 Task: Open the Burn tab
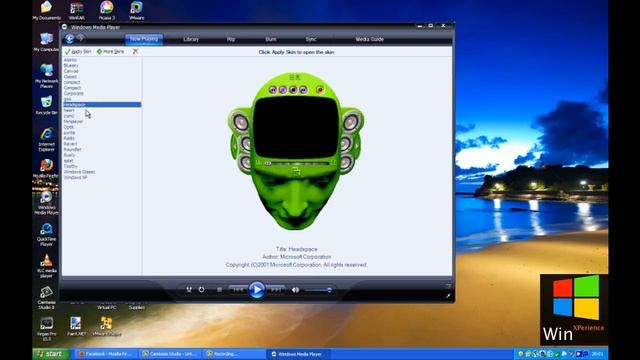(271, 39)
